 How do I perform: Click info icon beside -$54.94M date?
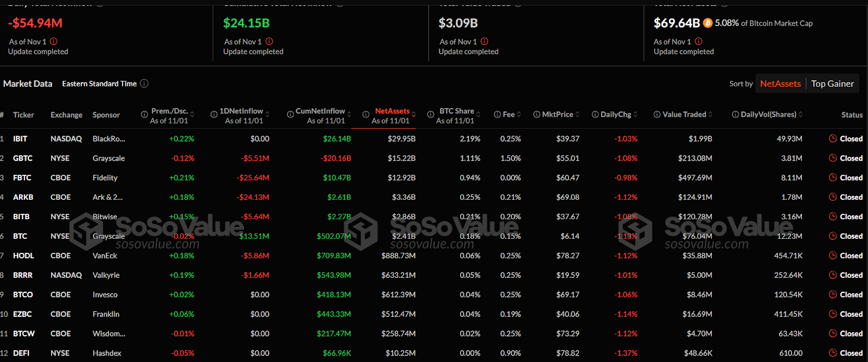pos(54,41)
